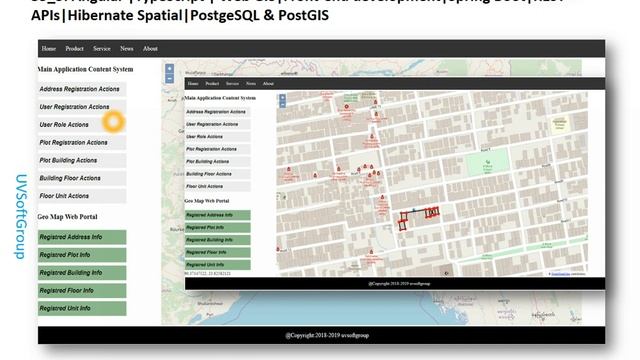Open Address Registration Actions in back window
This screenshot has width=640, height=360.
(82, 89)
